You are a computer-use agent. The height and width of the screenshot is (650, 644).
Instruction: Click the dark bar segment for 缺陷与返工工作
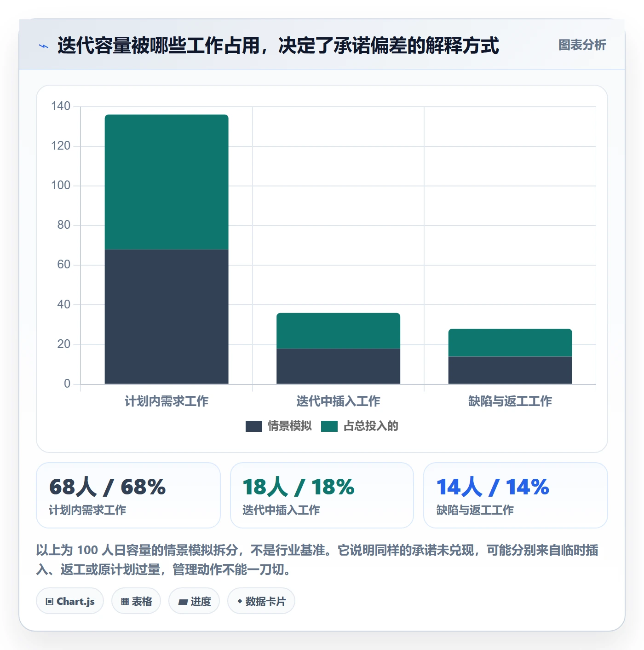(510, 370)
